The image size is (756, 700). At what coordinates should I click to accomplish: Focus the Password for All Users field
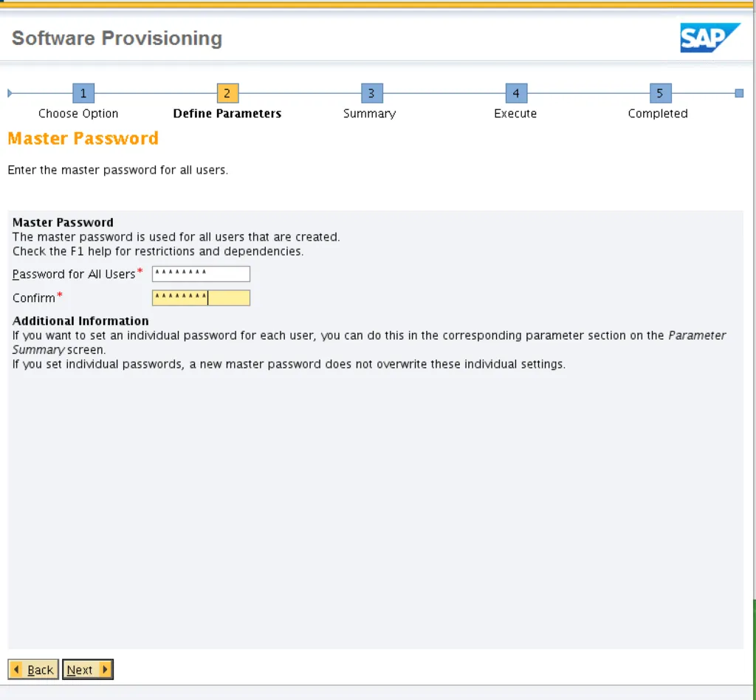(x=201, y=274)
